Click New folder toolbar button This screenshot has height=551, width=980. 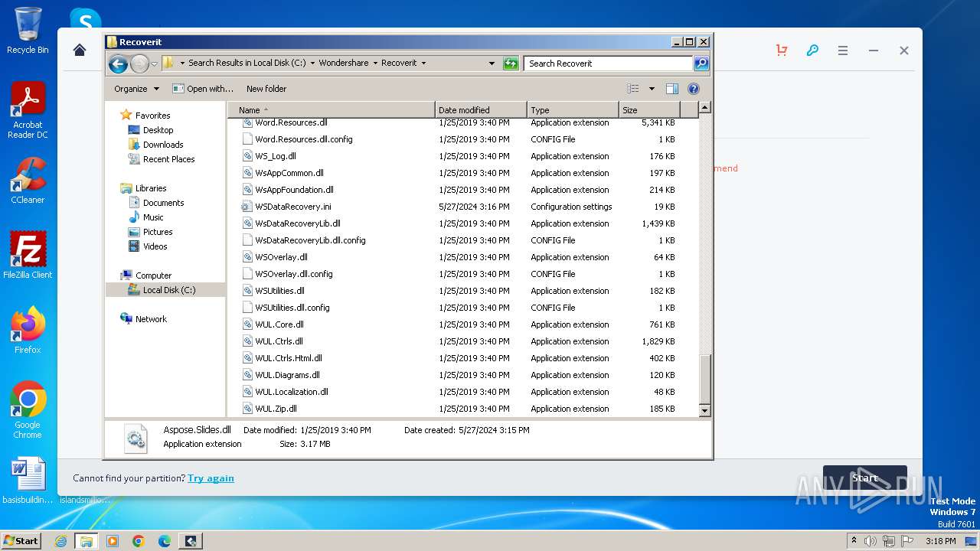pos(266,89)
